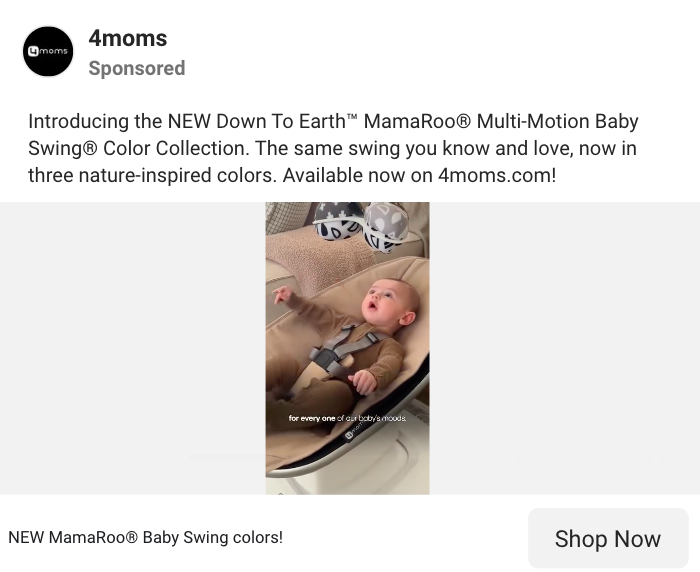The image size is (700, 572).
Task: Click the gray area right of the video
Action: click(x=565, y=348)
